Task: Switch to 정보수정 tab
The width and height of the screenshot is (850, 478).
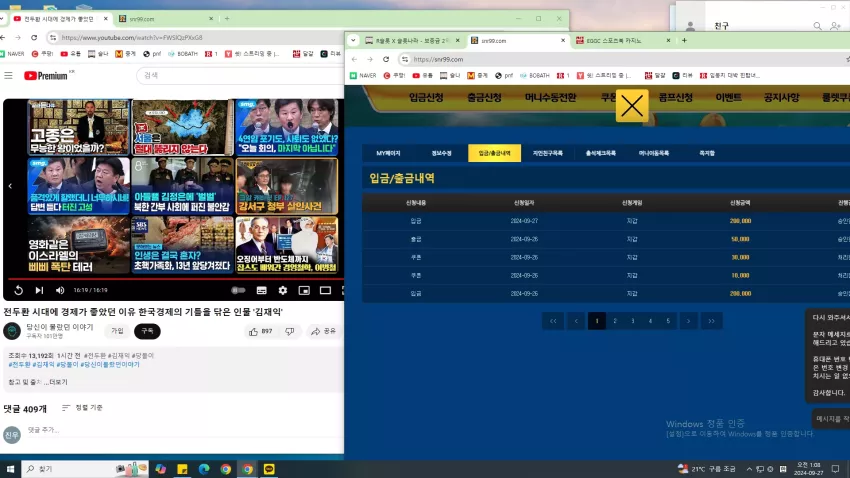Action: point(441,153)
